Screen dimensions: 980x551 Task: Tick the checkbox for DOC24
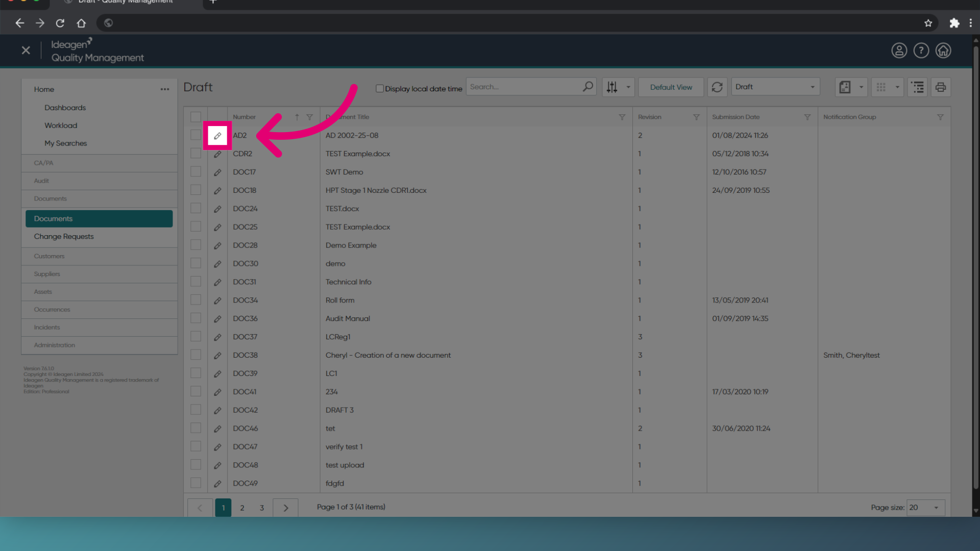tap(195, 208)
